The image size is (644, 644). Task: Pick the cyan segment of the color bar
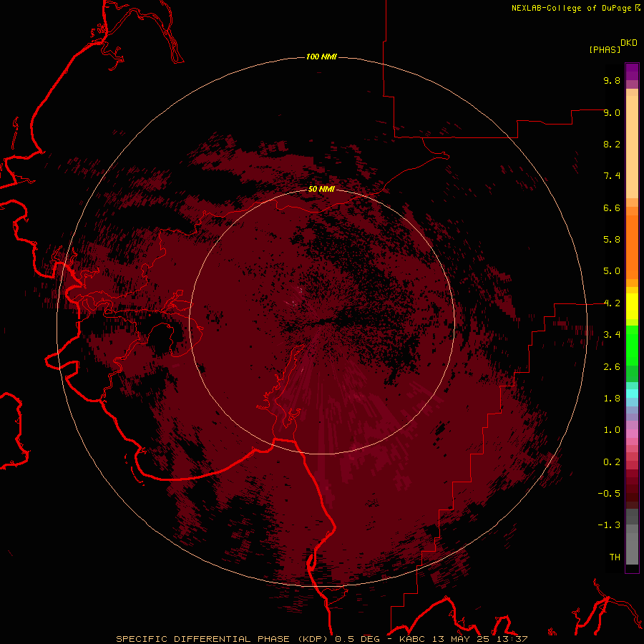632,394
